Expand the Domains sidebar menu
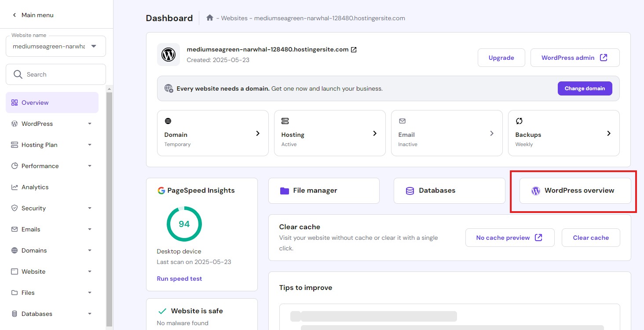Screen dimensions: 644x330 click(x=90, y=250)
